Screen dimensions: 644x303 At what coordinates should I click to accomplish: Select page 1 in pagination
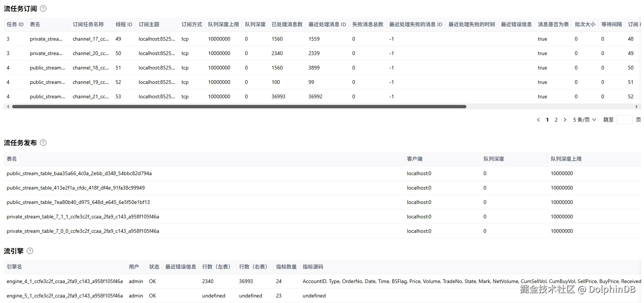pyautogui.click(x=547, y=120)
